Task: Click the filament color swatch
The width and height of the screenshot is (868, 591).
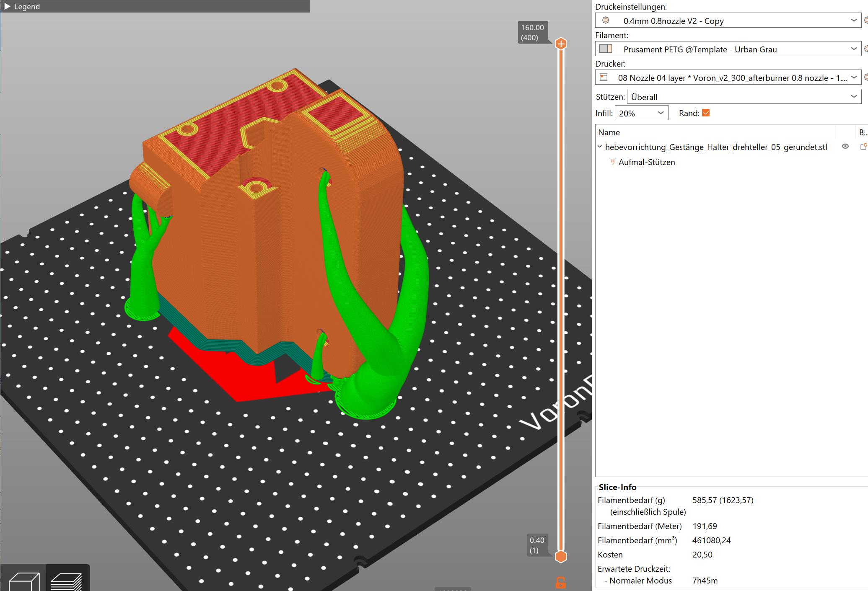Action: click(606, 49)
